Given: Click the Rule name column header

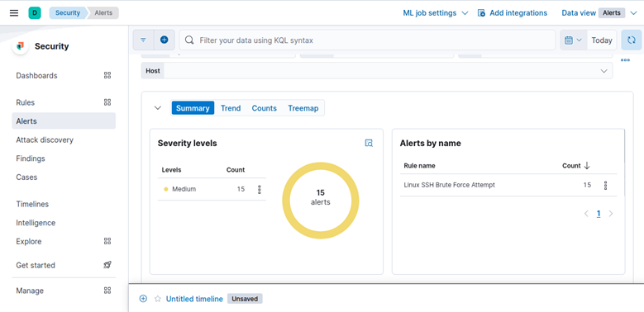Looking at the screenshot, I should pos(419,166).
